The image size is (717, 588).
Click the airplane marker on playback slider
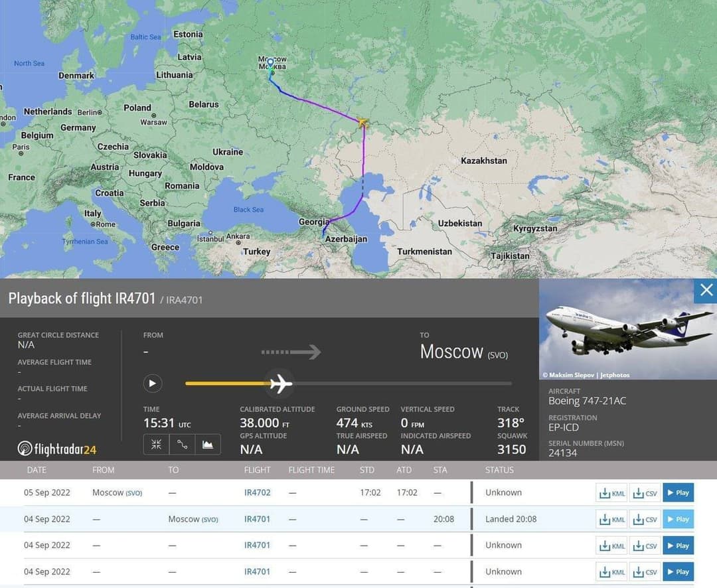point(280,383)
